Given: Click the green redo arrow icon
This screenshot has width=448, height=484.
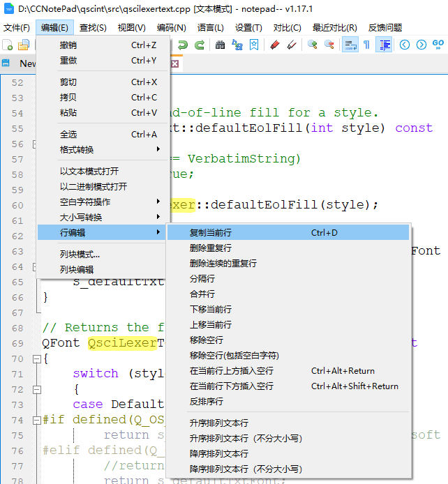Looking at the screenshot, I should [200, 45].
